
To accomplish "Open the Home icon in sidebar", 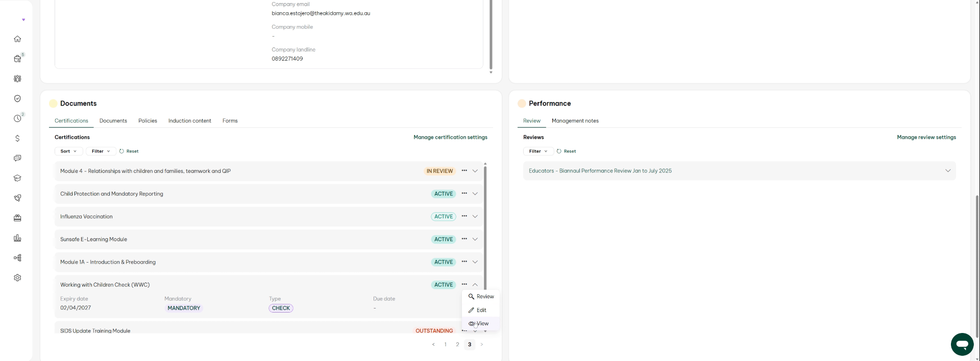I will (17, 39).
